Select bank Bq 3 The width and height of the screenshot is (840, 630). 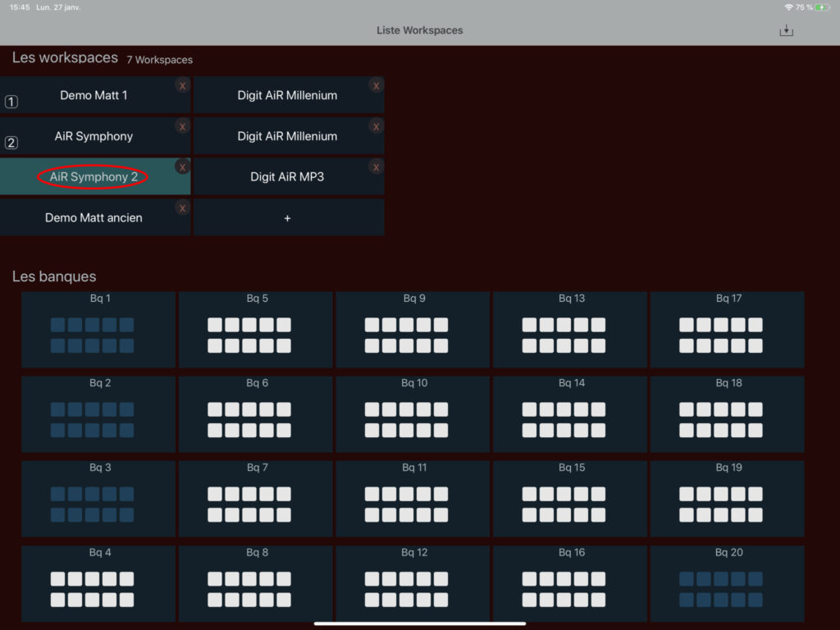98,499
